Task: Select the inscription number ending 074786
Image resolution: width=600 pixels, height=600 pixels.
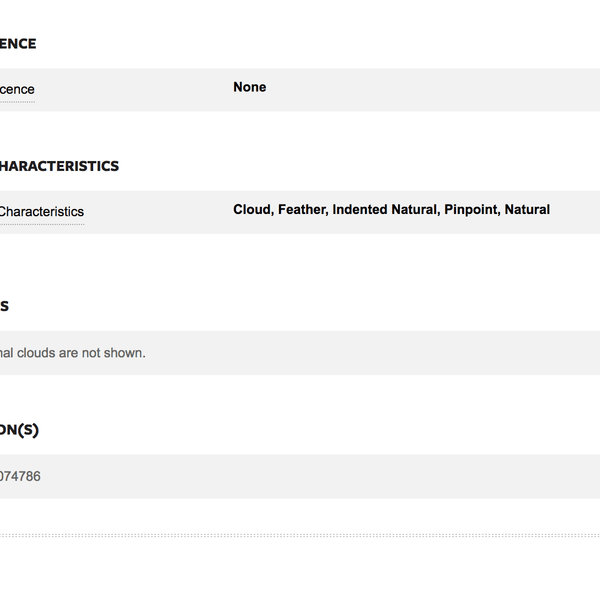Action: (20, 476)
